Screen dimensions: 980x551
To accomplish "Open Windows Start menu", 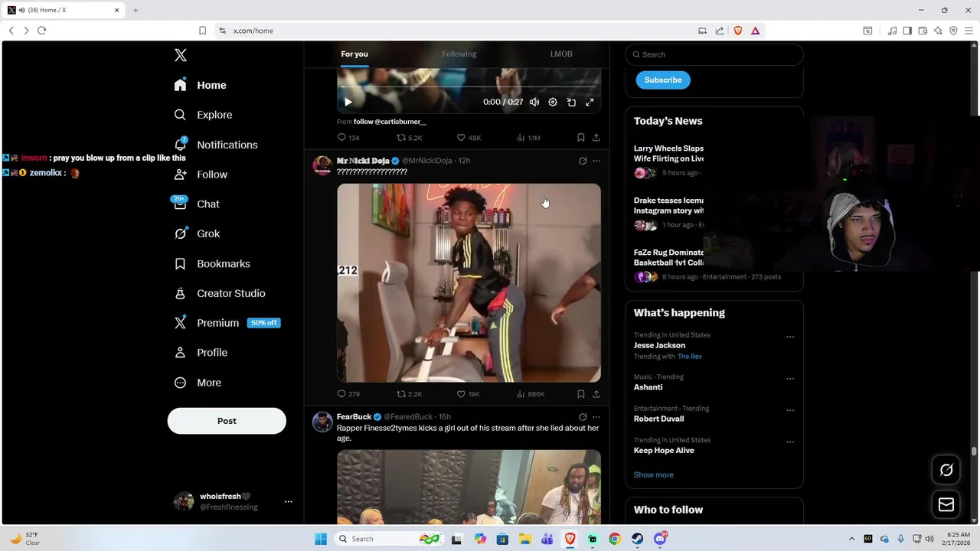I will (321, 539).
